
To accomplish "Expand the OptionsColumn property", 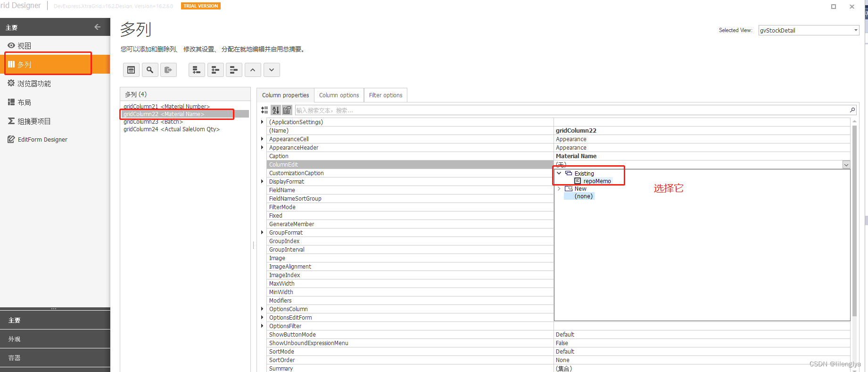I will point(263,309).
